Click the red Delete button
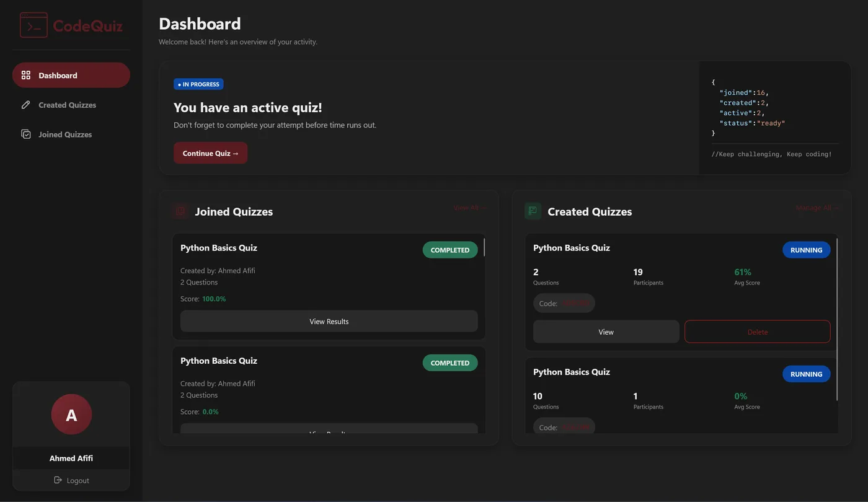 point(758,332)
